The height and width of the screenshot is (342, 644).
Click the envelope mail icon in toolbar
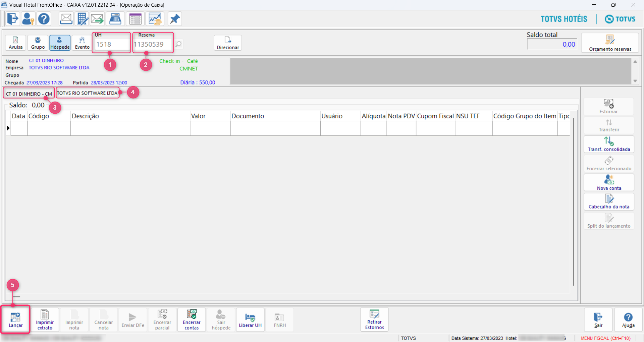click(66, 19)
